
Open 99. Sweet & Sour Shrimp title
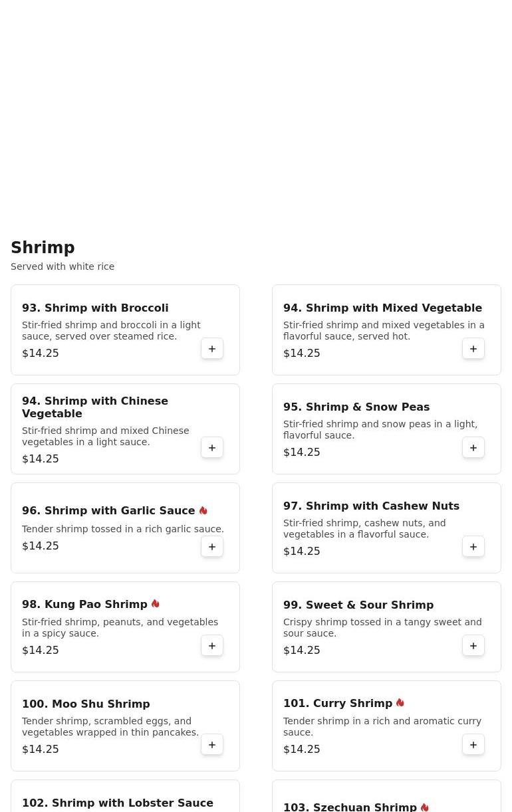pos(358,605)
